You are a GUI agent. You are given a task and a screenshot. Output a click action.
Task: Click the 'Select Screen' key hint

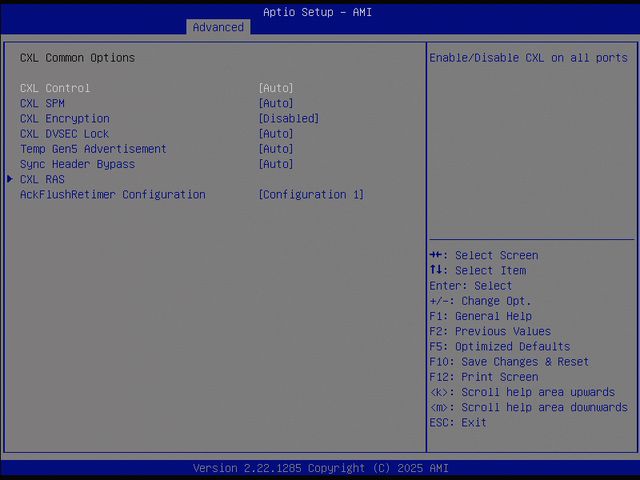pyautogui.click(x=484, y=255)
